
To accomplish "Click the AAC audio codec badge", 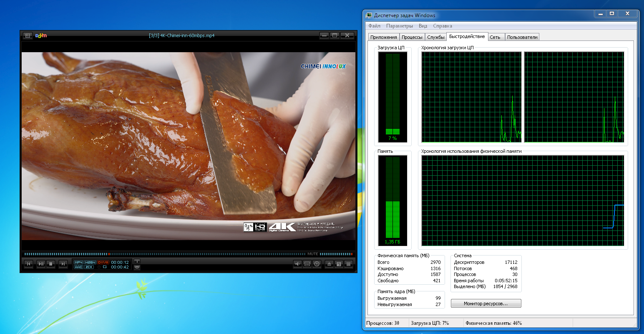I will click(78, 267).
